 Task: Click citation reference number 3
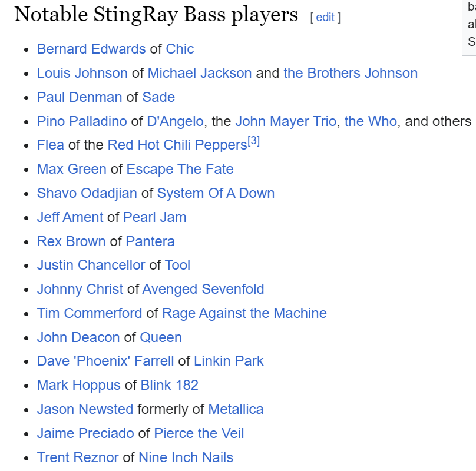tap(254, 141)
